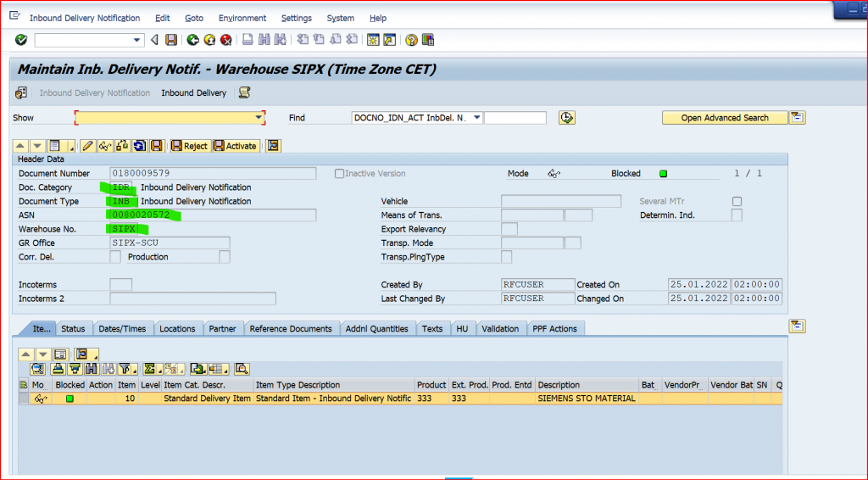Click the Find value input field
The height and width of the screenshot is (480, 868).
tap(515, 117)
